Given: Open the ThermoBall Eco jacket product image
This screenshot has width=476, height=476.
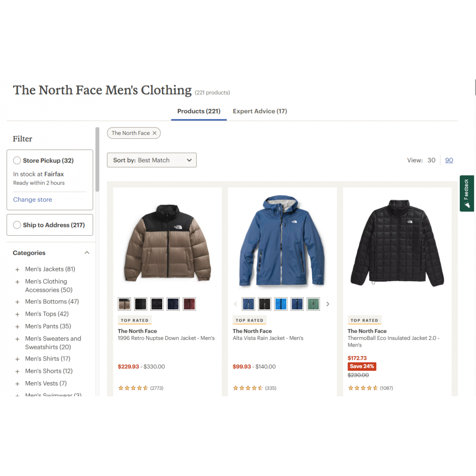Looking at the screenshot, I should [397, 243].
